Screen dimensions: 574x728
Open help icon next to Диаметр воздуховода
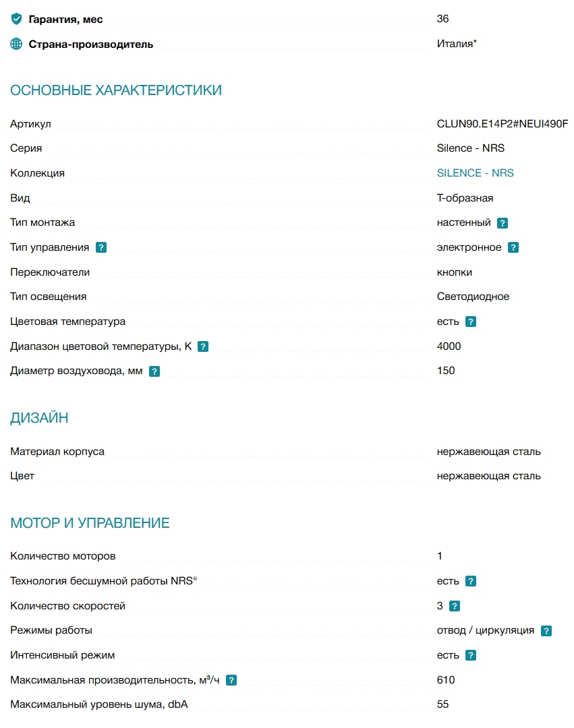point(154,371)
